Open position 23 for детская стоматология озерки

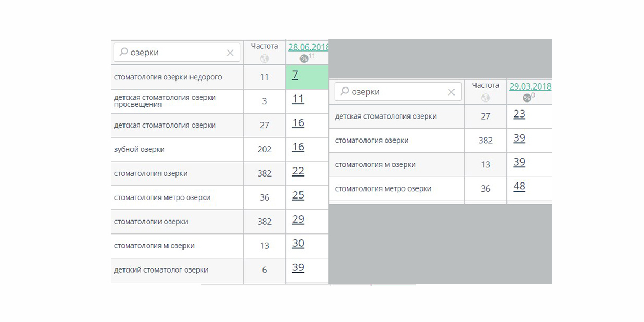(x=519, y=114)
